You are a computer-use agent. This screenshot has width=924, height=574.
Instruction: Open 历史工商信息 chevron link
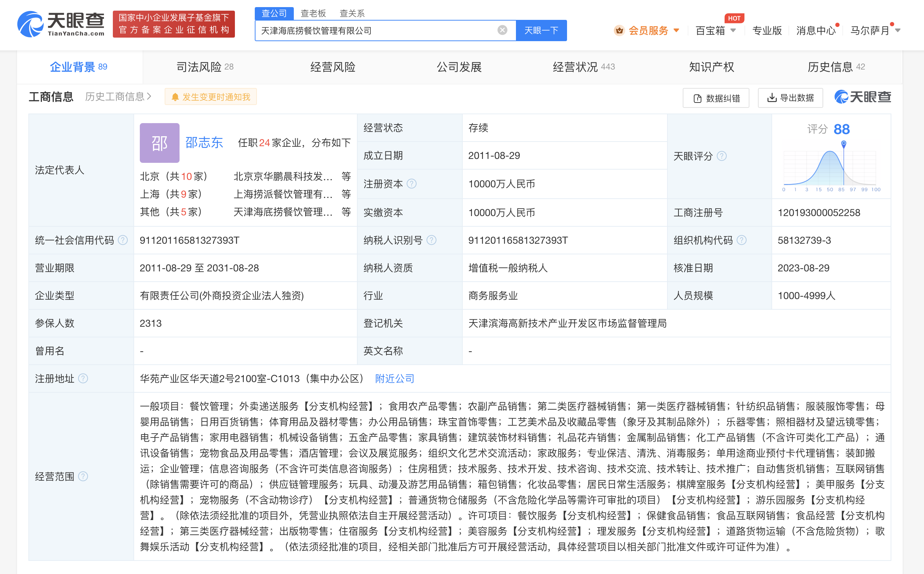(118, 97)
